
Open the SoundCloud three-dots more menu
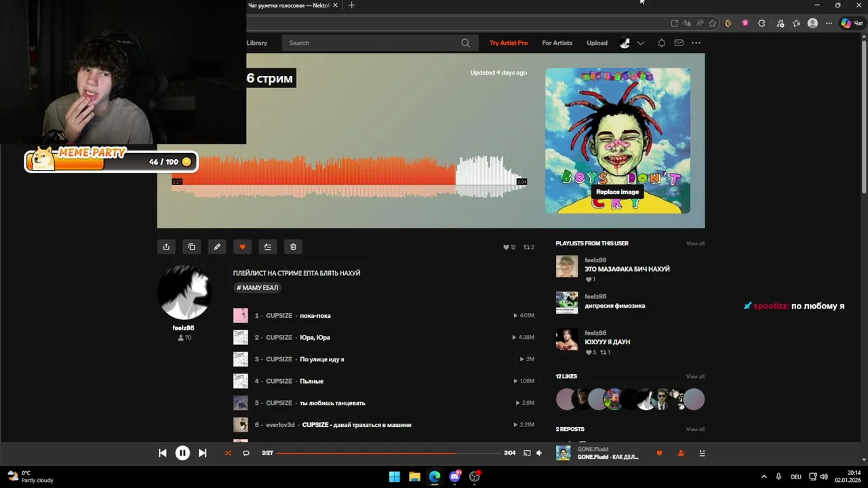pyautogui.click(x=696, y=43)
